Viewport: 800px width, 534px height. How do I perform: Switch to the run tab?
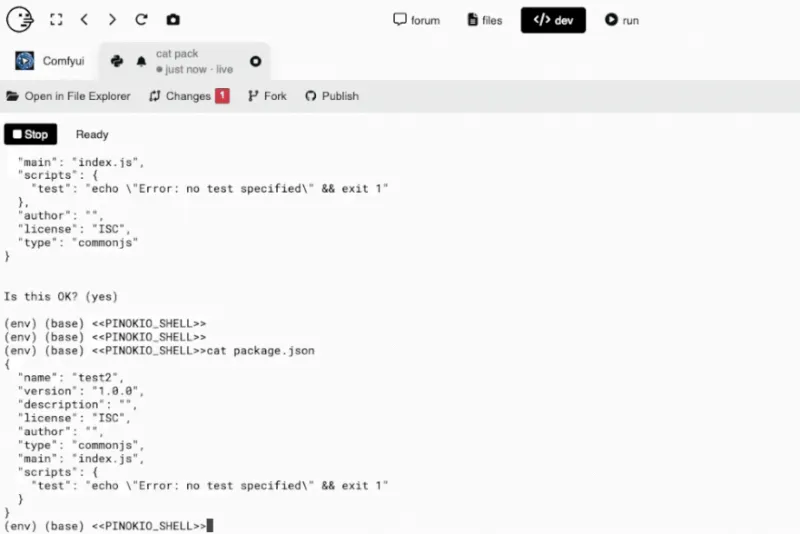click(621, 20)
